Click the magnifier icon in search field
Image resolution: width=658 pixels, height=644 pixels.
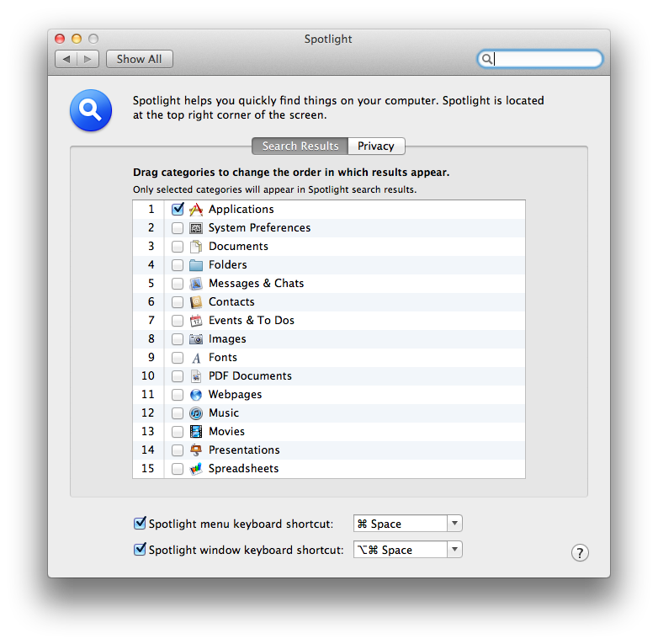[x=486, y=59]
